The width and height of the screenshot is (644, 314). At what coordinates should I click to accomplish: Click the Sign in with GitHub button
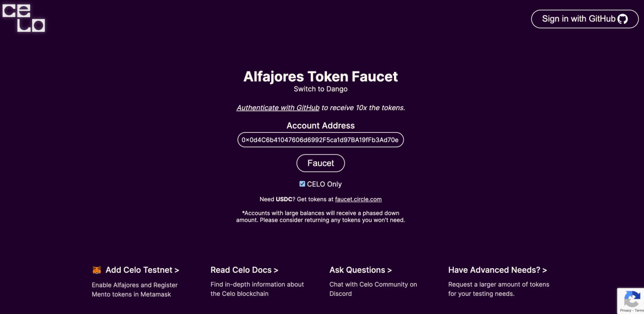click(x=585, y=19)
